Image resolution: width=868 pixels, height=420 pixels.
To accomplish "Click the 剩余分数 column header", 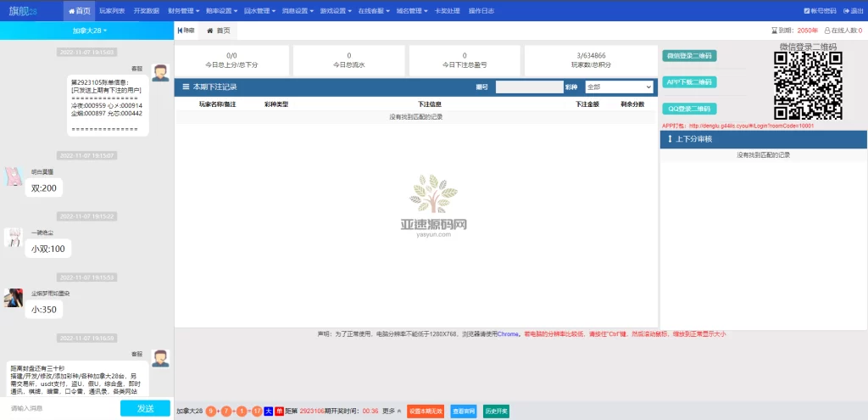I will click(632, 104).
